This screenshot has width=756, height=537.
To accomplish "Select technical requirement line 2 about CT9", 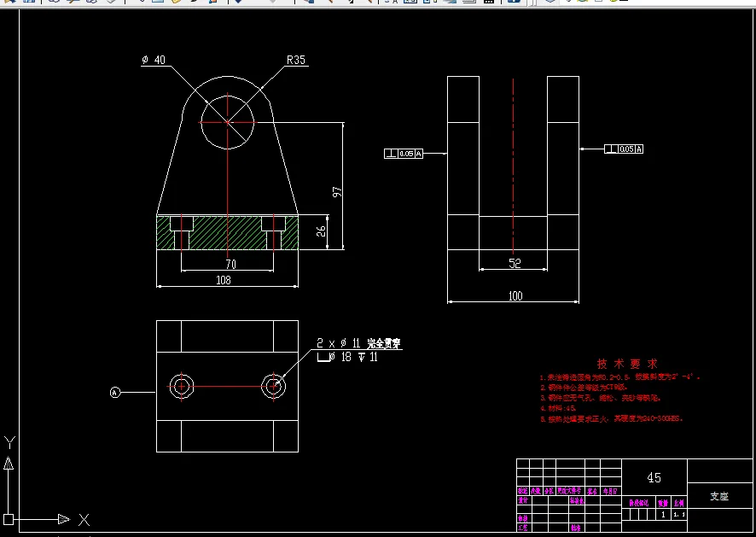I will pyautogui.click(x=584, y=388).
